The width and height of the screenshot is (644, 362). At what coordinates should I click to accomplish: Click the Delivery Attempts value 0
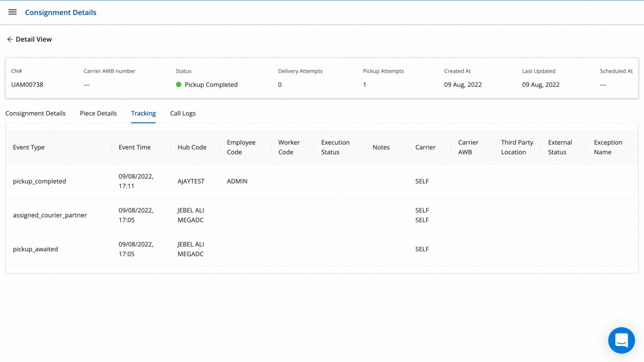click(280, 84)
